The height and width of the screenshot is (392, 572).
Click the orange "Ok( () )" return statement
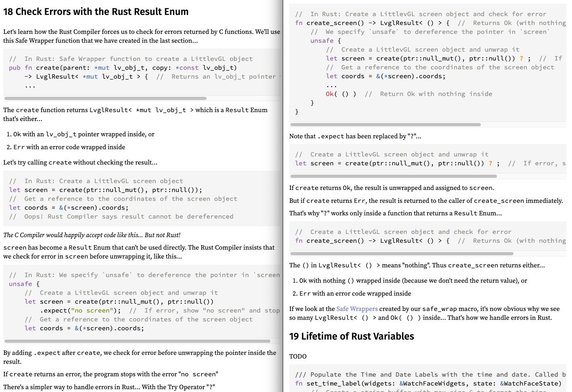(x=341, y=94)
